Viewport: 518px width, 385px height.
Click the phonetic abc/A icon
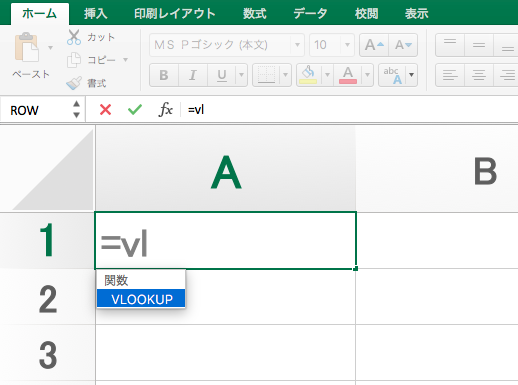click(392, 75)
